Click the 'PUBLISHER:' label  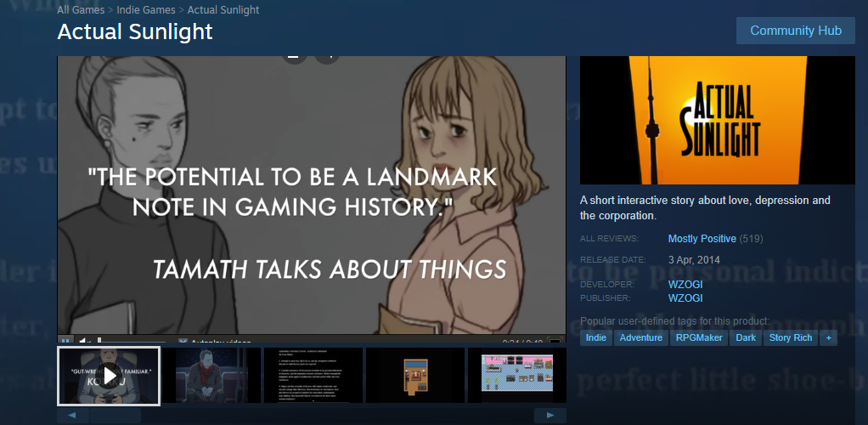click(605, 298)
